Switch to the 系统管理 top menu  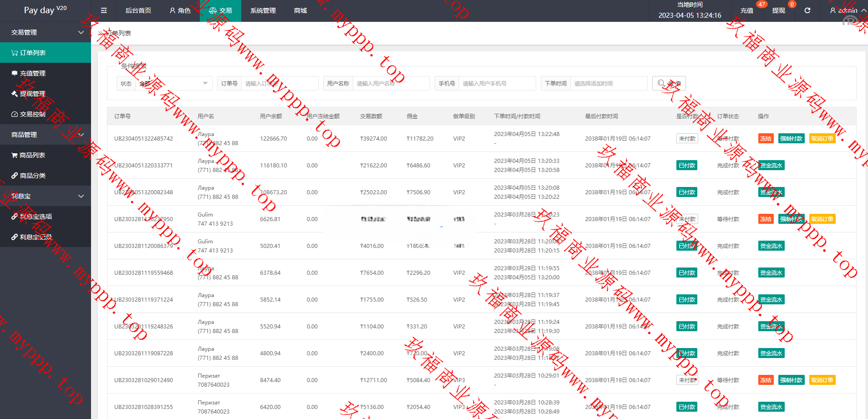263,10
